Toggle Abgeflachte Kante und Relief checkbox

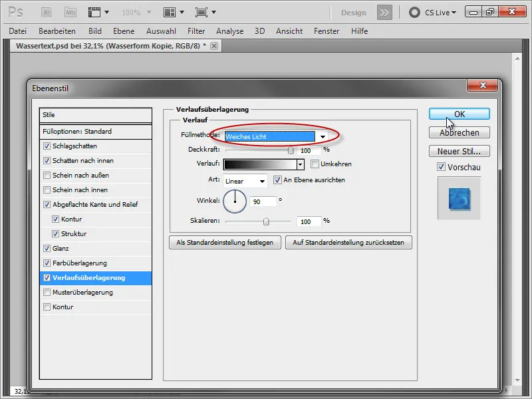pos(47,205)
